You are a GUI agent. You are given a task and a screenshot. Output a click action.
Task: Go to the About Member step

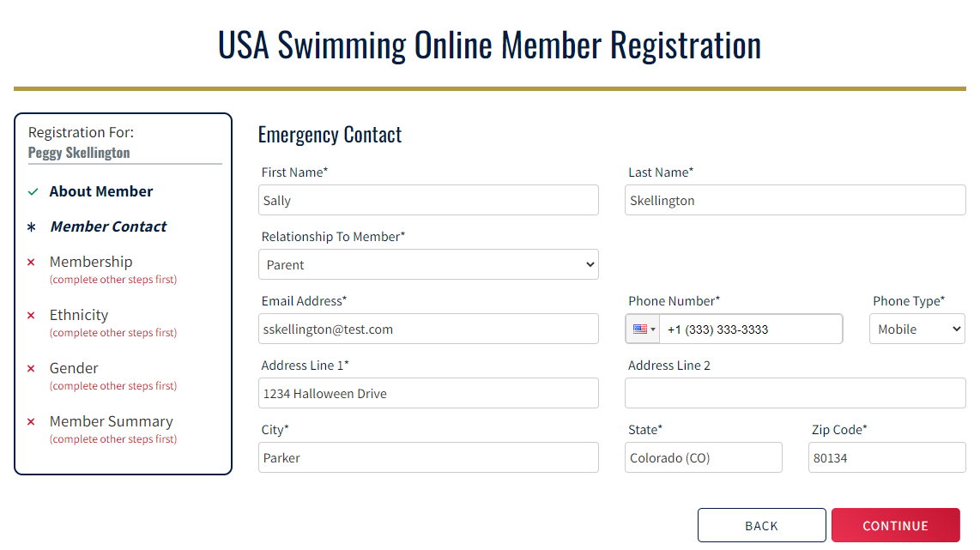coord(101,192)
